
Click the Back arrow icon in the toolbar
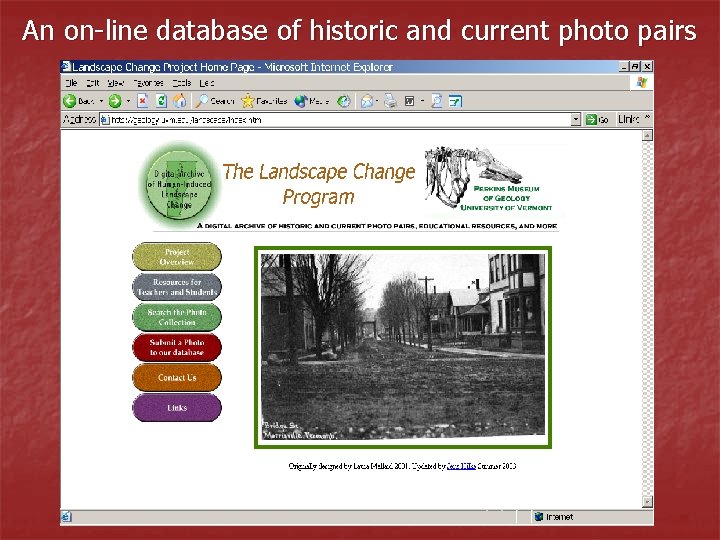pyautogui.click(x=69, y=101)
